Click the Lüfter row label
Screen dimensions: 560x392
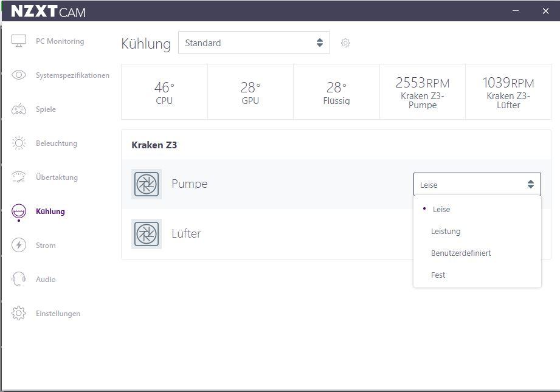pyautogui.click(x=186, y=233)
